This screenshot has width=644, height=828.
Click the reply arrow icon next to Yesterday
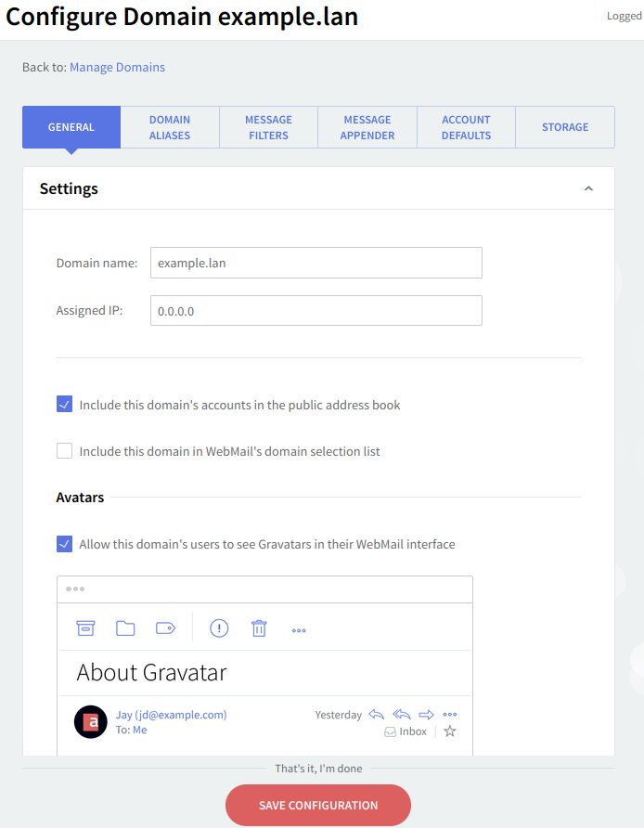pyautogui.click(x=377, y=715)
